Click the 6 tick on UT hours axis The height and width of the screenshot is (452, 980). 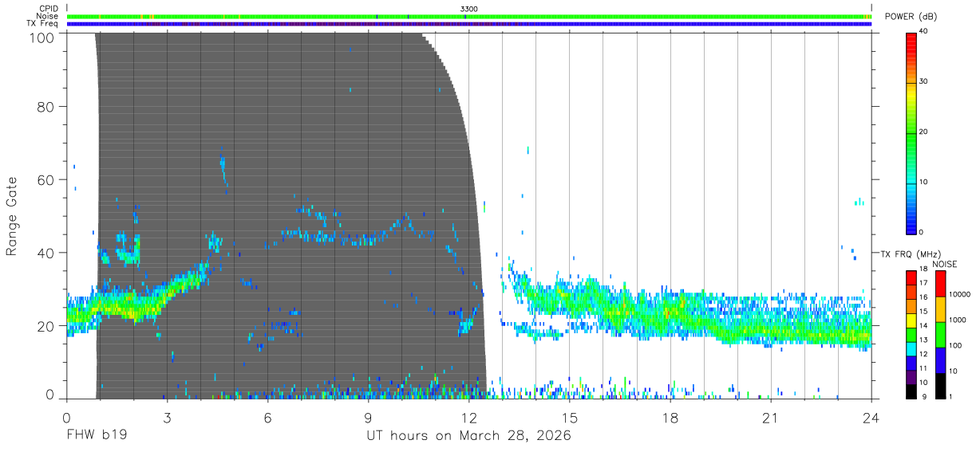[268, 418]
